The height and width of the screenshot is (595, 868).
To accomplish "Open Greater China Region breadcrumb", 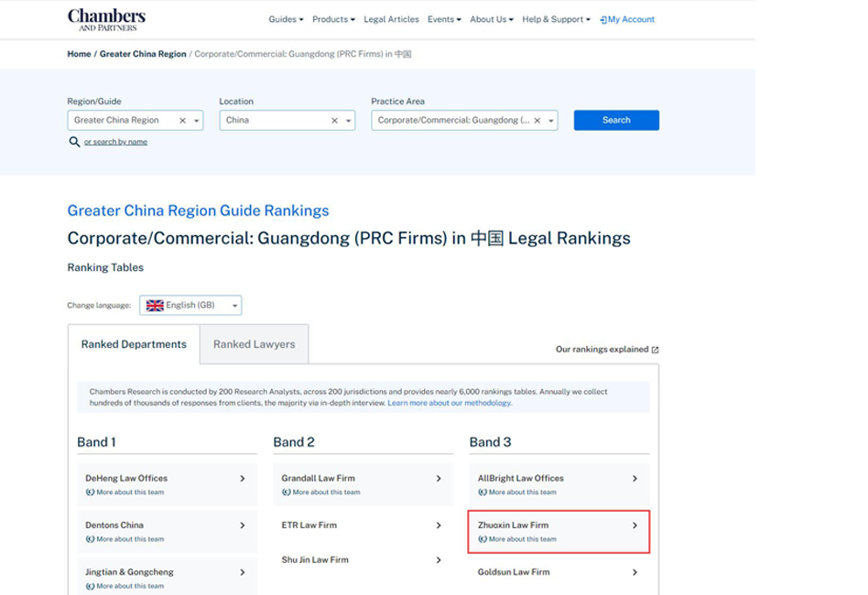I will [x=143, y=54].
